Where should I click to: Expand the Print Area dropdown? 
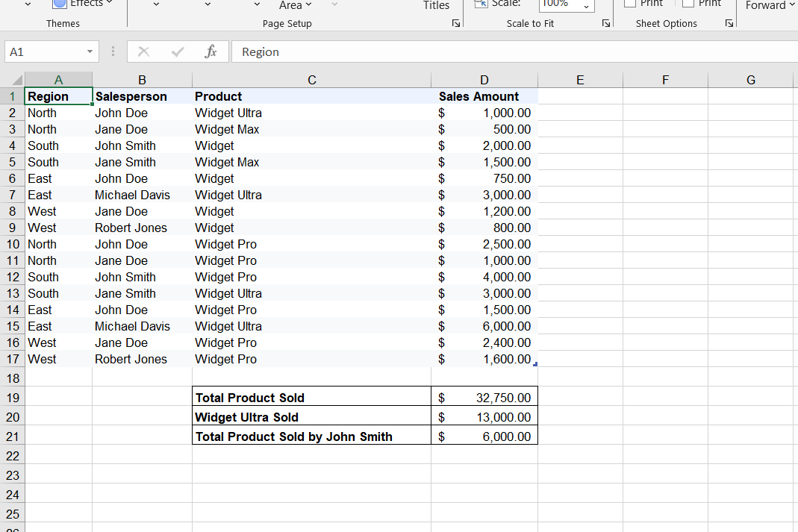[308, 4]
